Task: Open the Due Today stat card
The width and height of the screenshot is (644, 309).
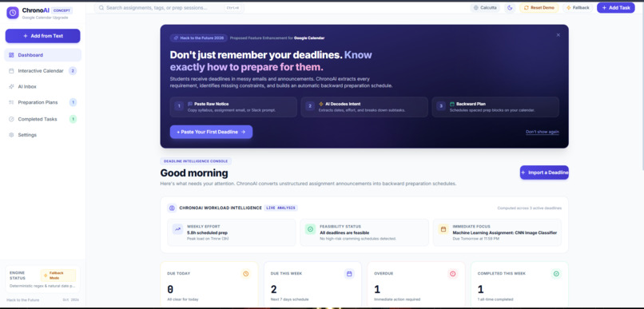Action: (x=209, y=284)
